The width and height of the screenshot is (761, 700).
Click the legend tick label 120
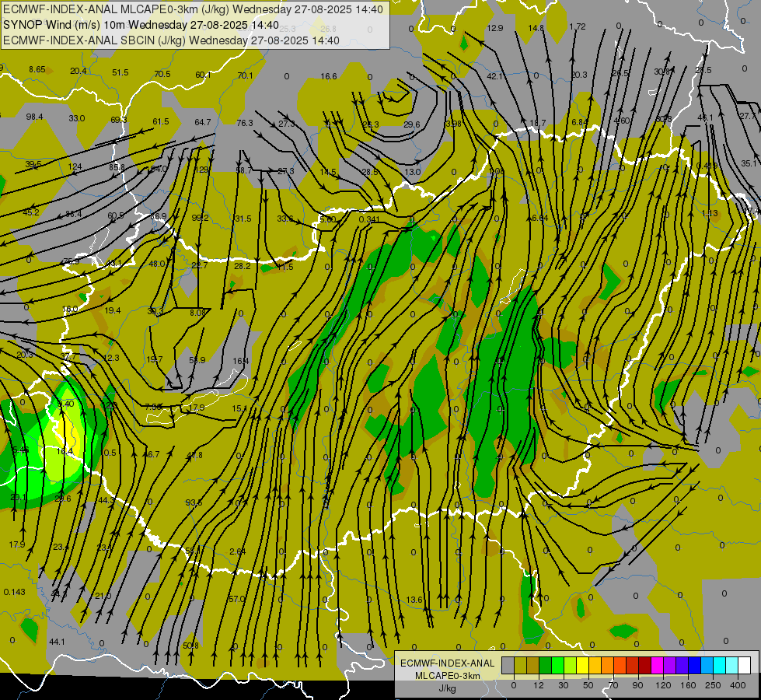tap(663, 685)
